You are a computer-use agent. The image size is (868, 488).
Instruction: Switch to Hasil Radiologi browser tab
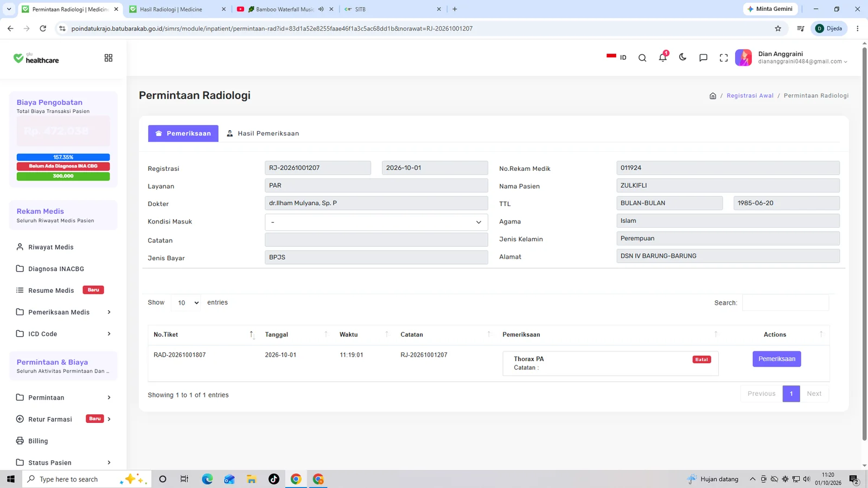coord(177,9)
